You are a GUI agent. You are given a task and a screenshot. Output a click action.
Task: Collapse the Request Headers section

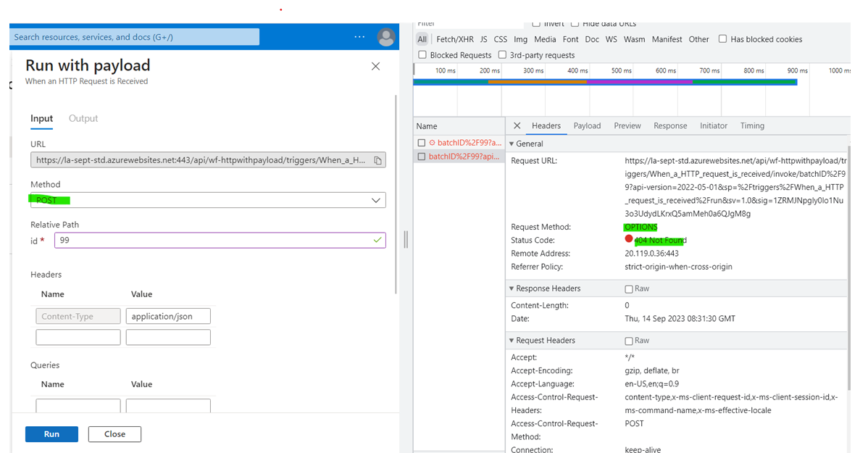coord(513,340)
